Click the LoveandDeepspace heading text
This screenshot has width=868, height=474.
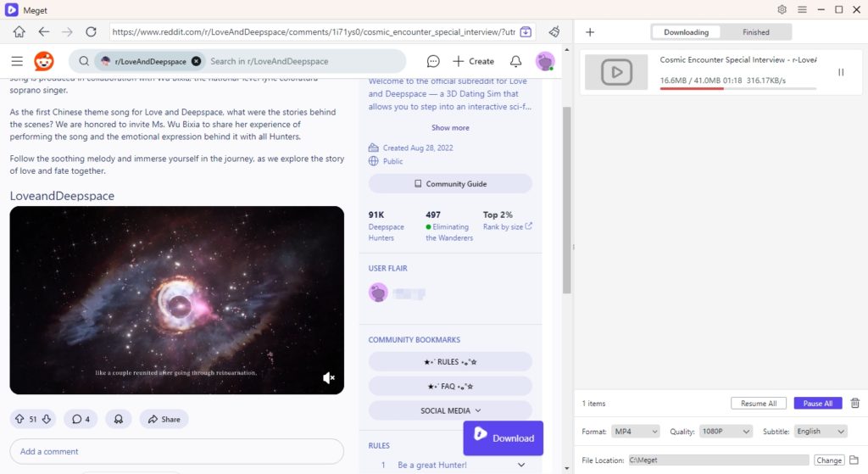tap(62, 196)
